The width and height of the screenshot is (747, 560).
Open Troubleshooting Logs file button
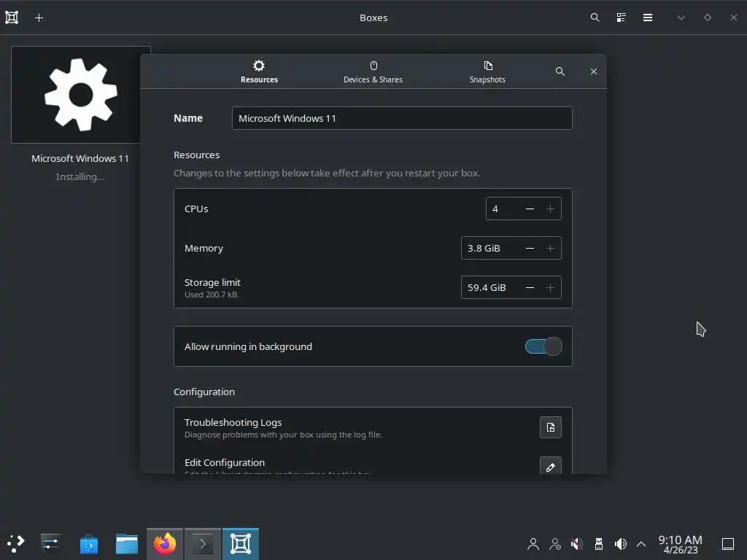click(x=550, y=427)
